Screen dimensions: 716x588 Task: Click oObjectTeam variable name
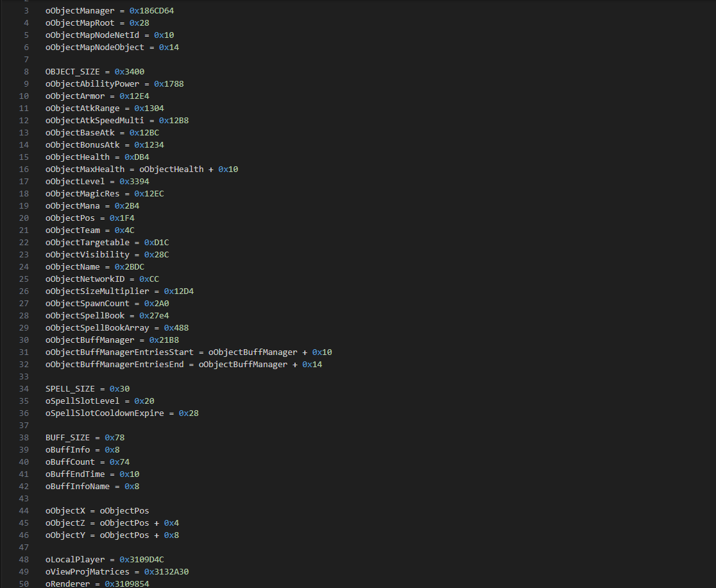point(72,230)
